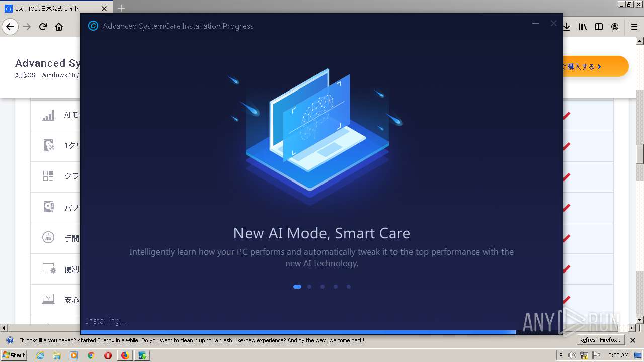Click the Firefox back arrow button
This screenshot has height=362, width=644.
pyautogui.click(x=10, y=27)
